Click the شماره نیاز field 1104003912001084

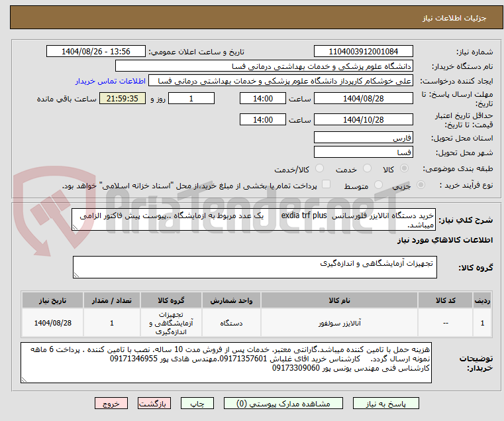point(363,52)
